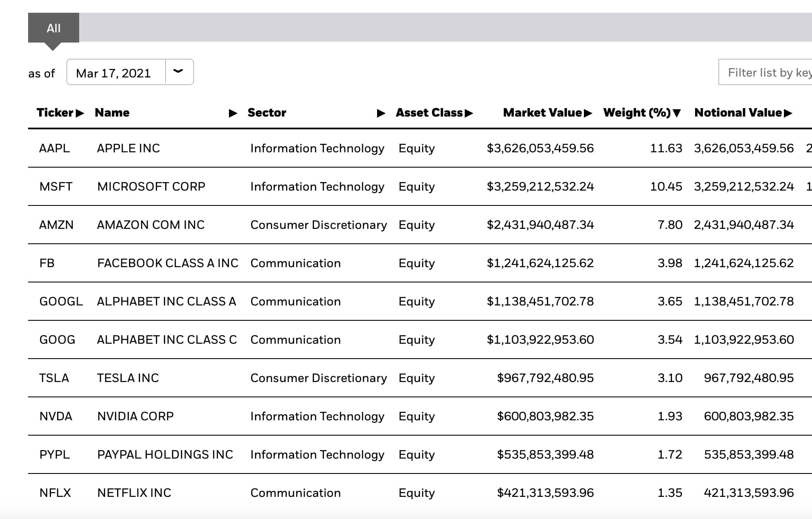The image size is (812, 519).
Task: Sort by Name column arrow
Action: (233, 113)
